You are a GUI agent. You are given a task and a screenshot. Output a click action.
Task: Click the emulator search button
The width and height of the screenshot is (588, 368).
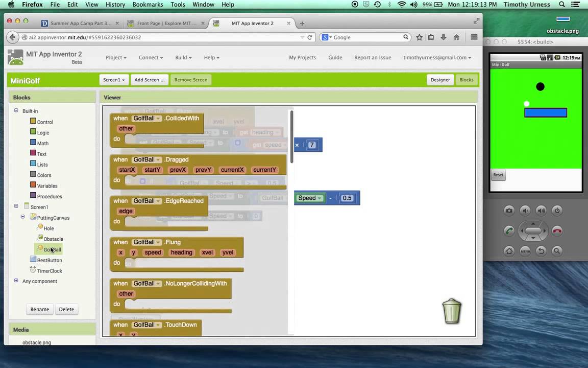[x=557, y=251]
